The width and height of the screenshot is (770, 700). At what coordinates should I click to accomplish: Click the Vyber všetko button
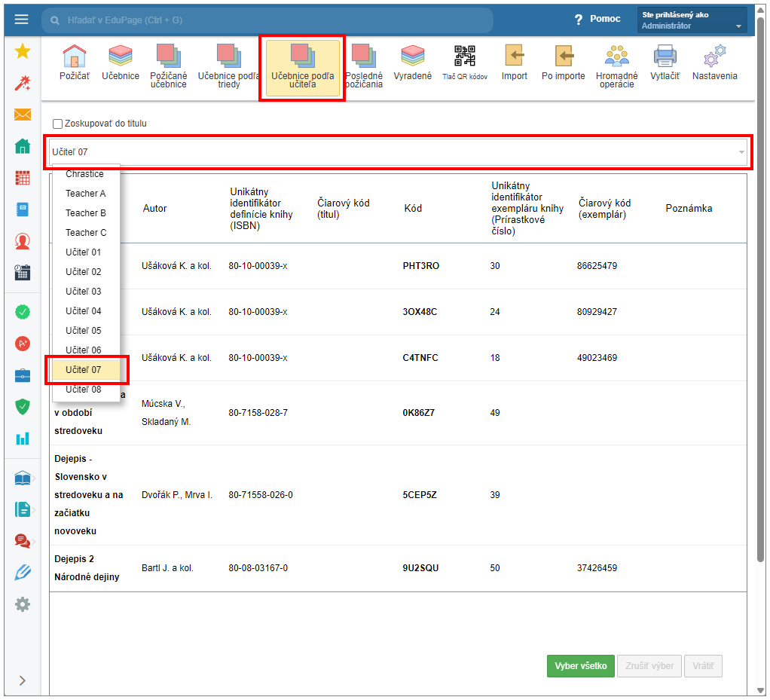click(x=580, y=666)
